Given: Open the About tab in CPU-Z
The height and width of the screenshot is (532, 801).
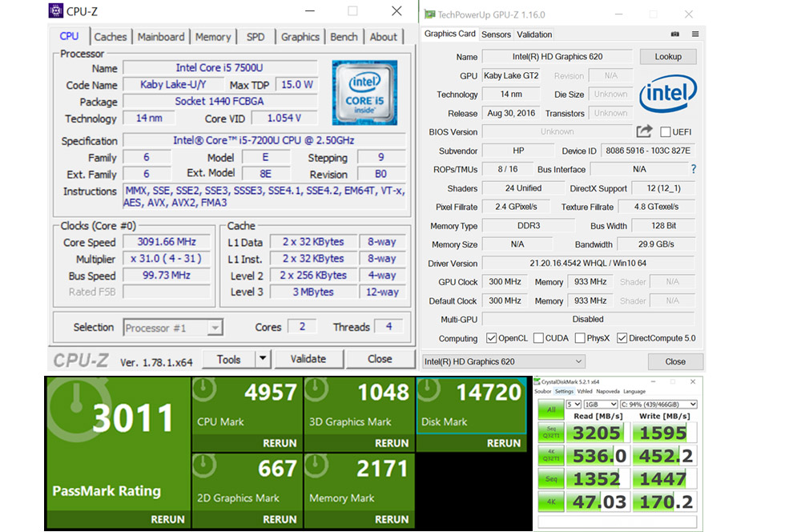Looking at the screenshot, I should click(383, 37).
